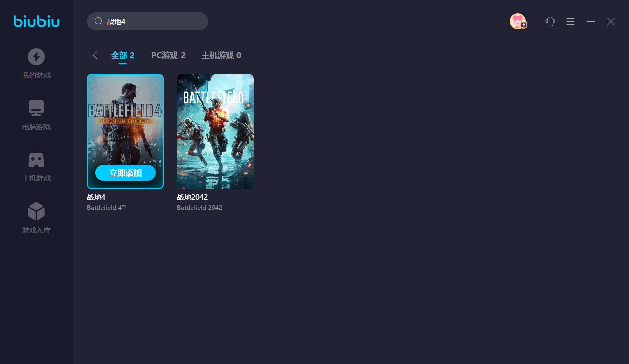Image resolution: width=629 pixels, height=364 pixels.
Task: Minimize the biubiu window
Action: click(591, 21)
